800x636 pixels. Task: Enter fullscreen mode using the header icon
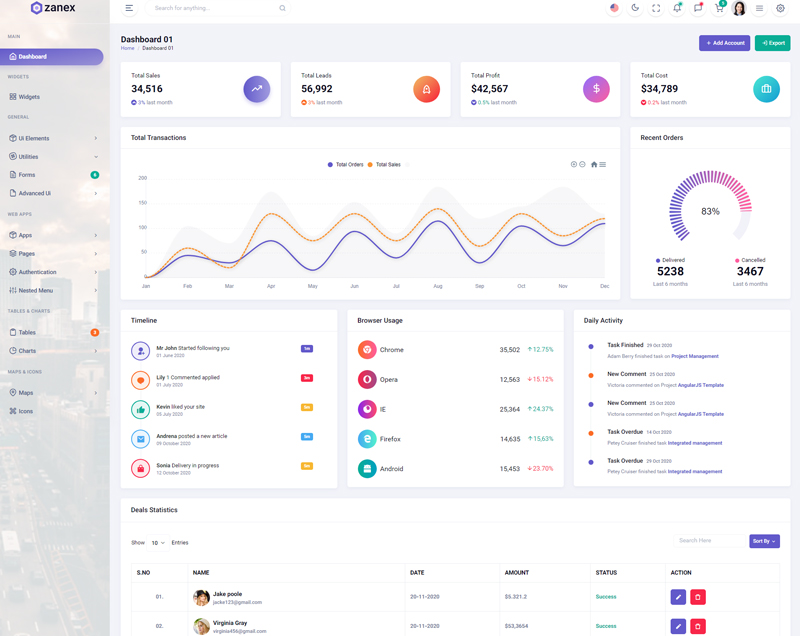tap(656, 8)
